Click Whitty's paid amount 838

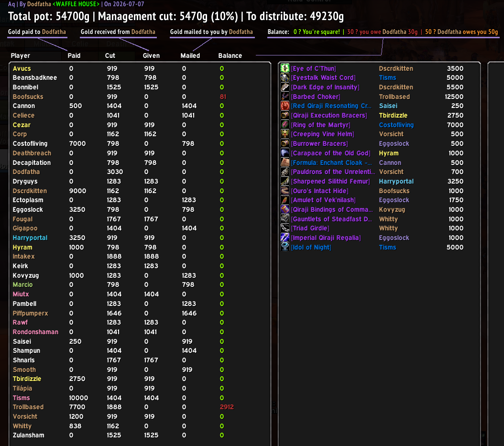point(75,426)
